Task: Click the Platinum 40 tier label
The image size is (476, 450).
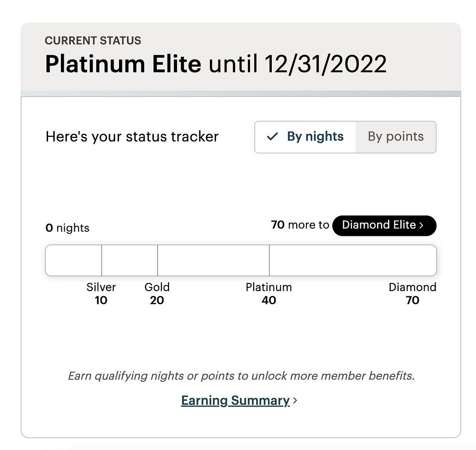Action: click(x=268, y=293)
